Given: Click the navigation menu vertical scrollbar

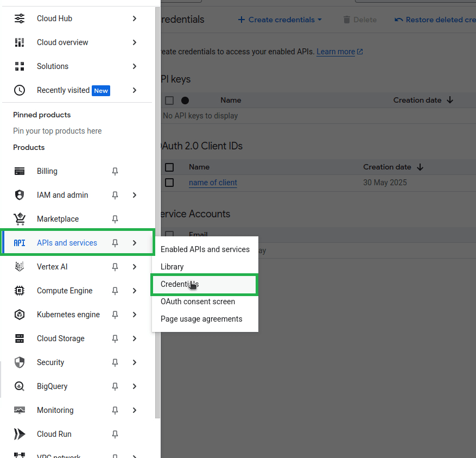Looking at the screenshot, I should pos(158,217).
